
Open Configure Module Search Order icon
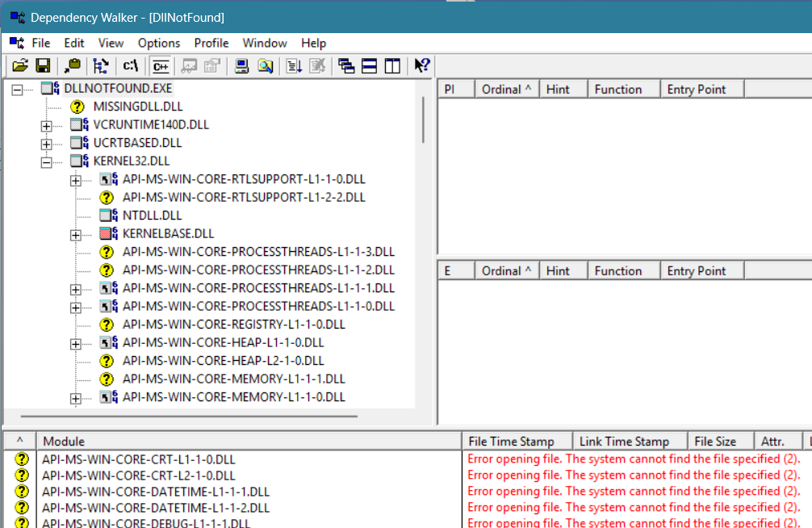[265, 66]
